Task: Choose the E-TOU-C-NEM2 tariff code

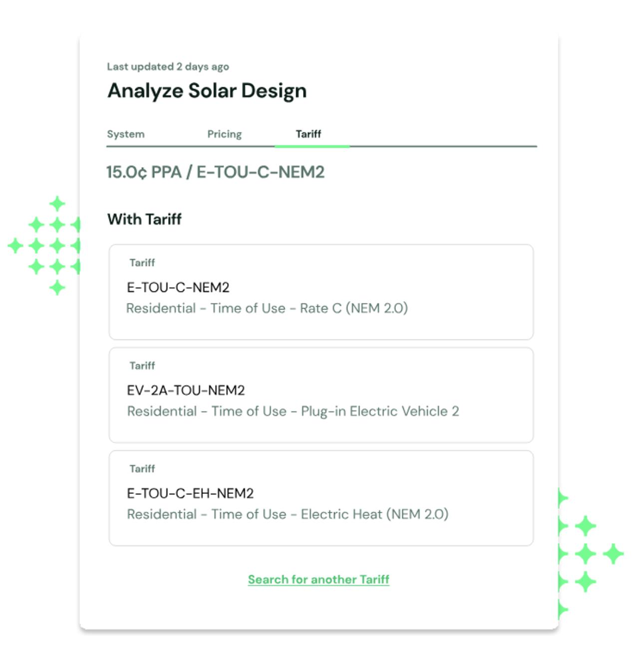Action: tap(178, 288)
